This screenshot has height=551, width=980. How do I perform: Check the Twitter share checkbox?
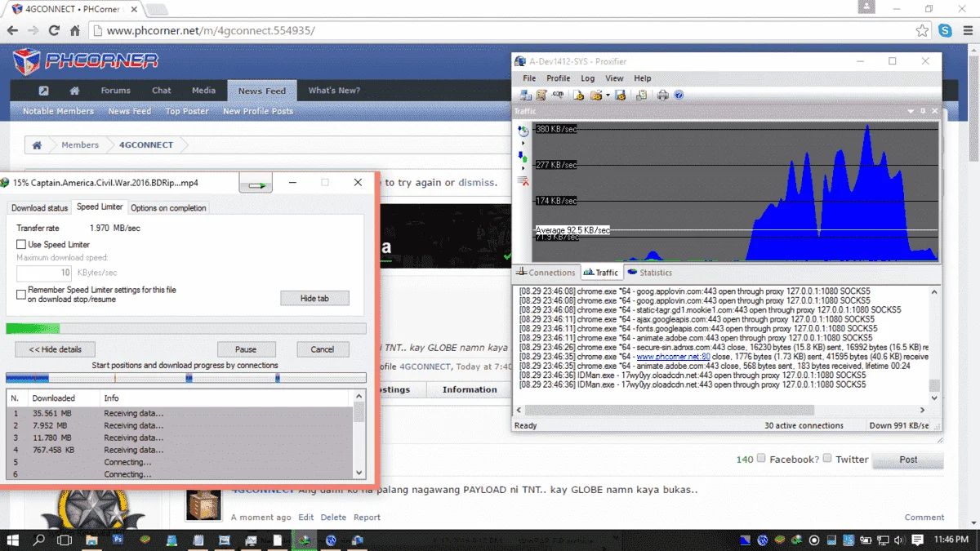click(826, 459)
